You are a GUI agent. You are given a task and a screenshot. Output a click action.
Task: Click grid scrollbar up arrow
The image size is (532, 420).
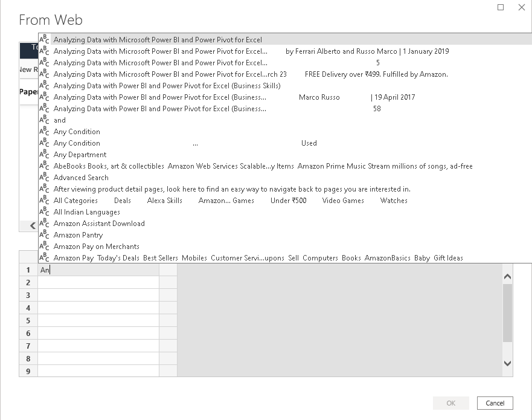[508, 277]
